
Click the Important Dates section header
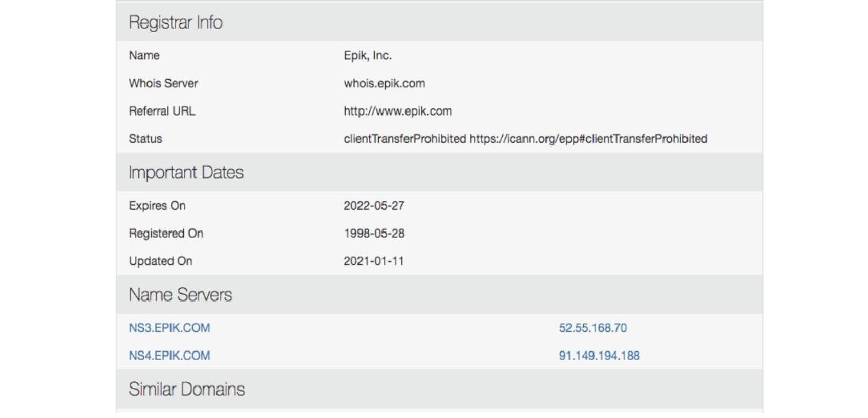click(x=186, y=172)
